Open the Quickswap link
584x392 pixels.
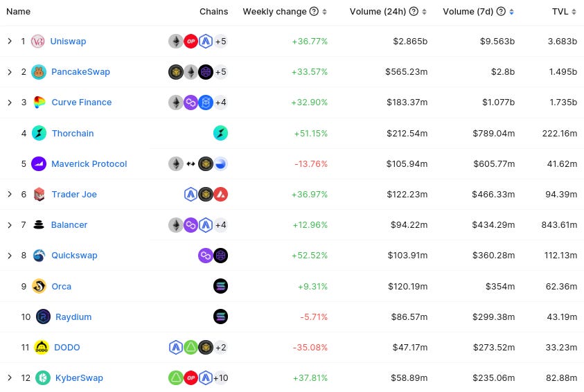(75, 256)
